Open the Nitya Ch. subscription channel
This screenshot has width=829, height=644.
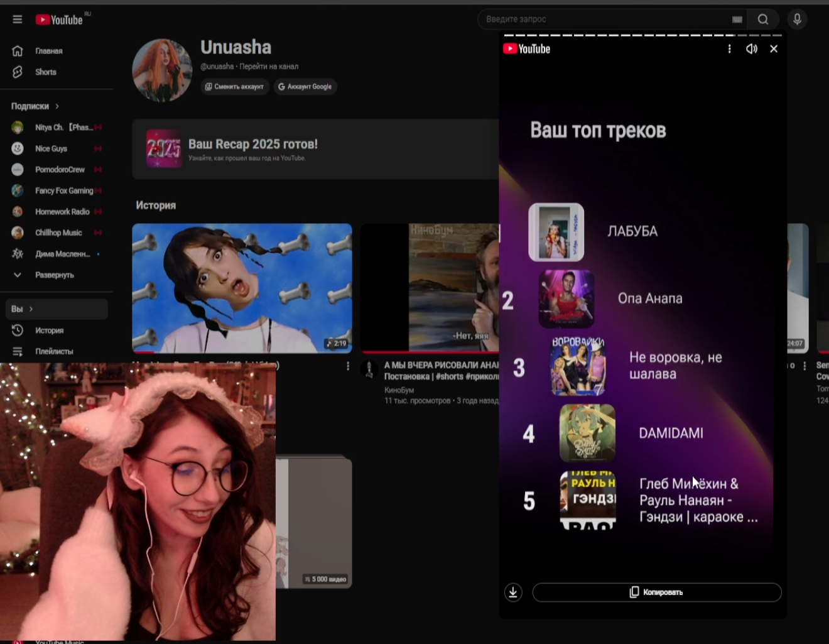[57, 128]
